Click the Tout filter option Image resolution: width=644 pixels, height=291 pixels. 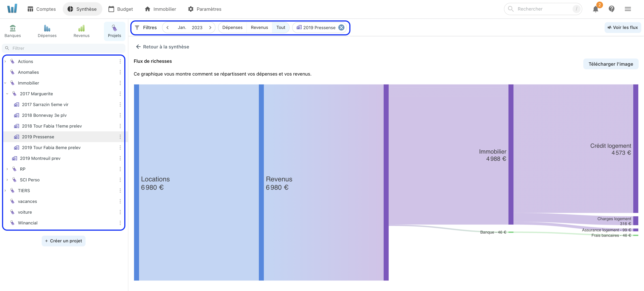281,28
